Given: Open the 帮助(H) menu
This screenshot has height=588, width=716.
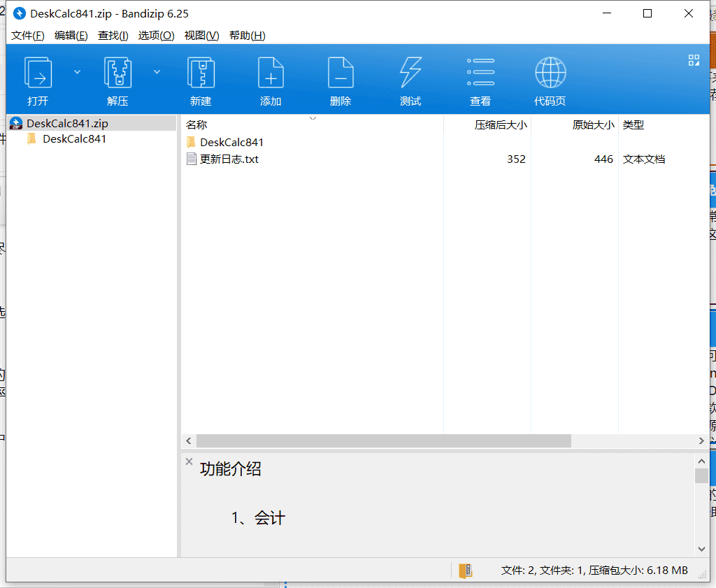Looking at the screenshot, I should 247,36.
